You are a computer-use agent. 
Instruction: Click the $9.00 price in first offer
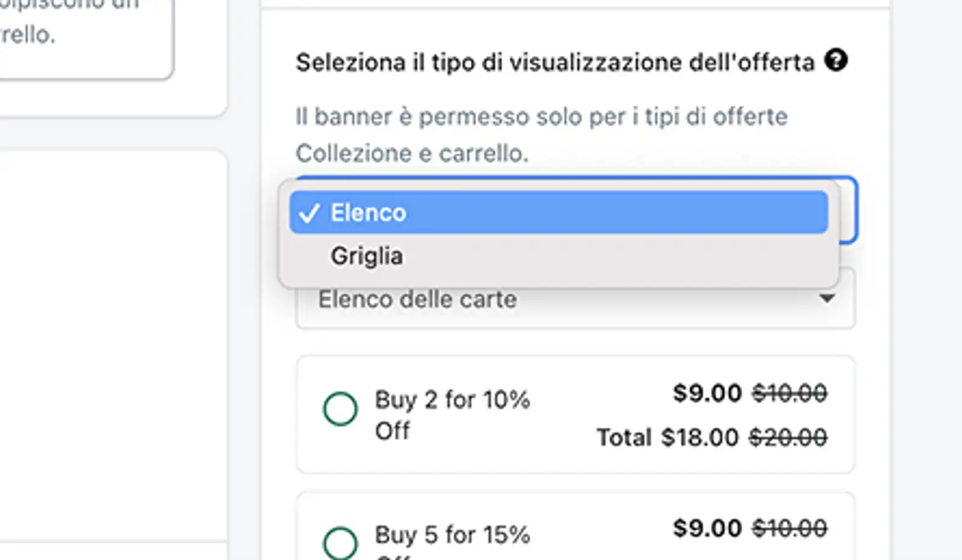pyautogui.click(x=707, y=393)
